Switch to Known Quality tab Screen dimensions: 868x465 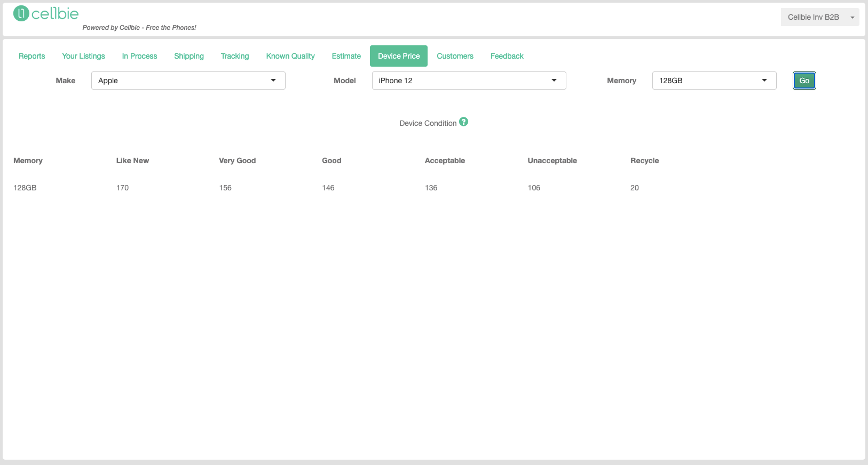pos(290,56)
